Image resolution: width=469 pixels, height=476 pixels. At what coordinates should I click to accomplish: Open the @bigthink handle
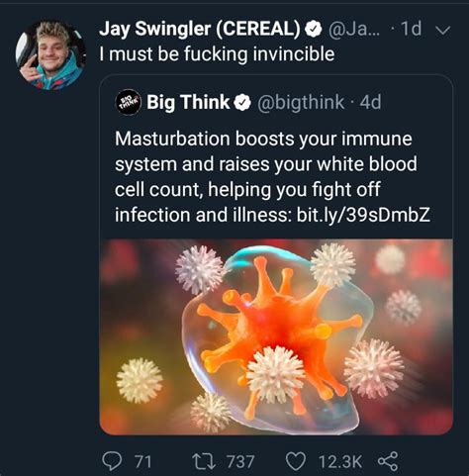point(301,102)
